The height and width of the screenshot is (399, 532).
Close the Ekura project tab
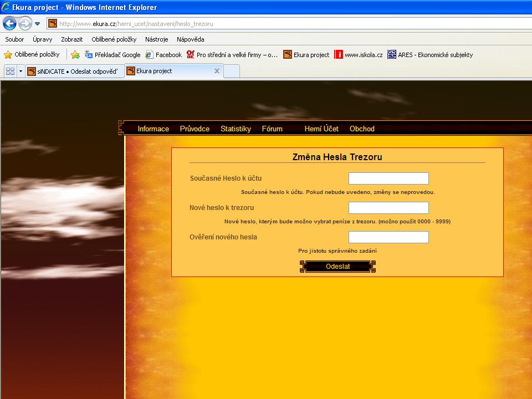point(217,71)
